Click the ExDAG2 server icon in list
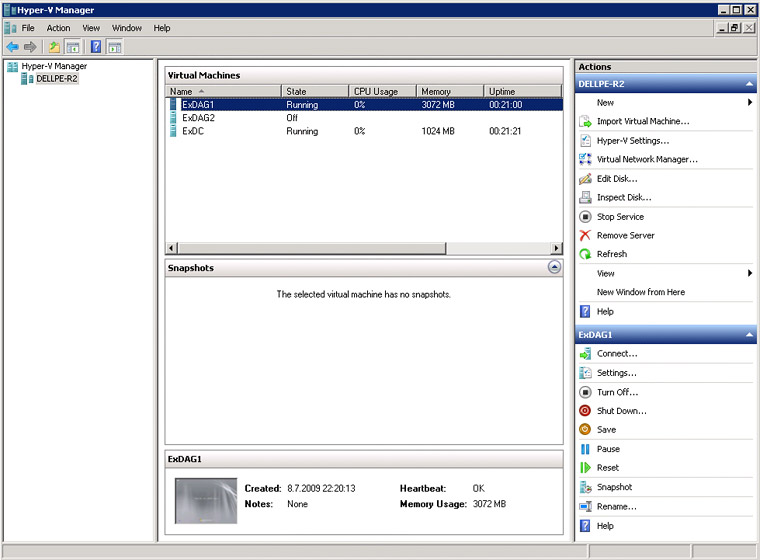The width and height of the screenshot is (760, 560). coord(173,118)
